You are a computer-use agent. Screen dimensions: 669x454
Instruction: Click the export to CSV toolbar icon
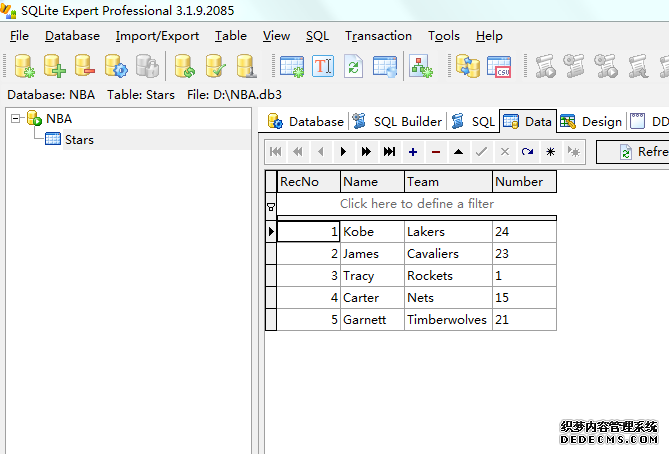[498, 66]
